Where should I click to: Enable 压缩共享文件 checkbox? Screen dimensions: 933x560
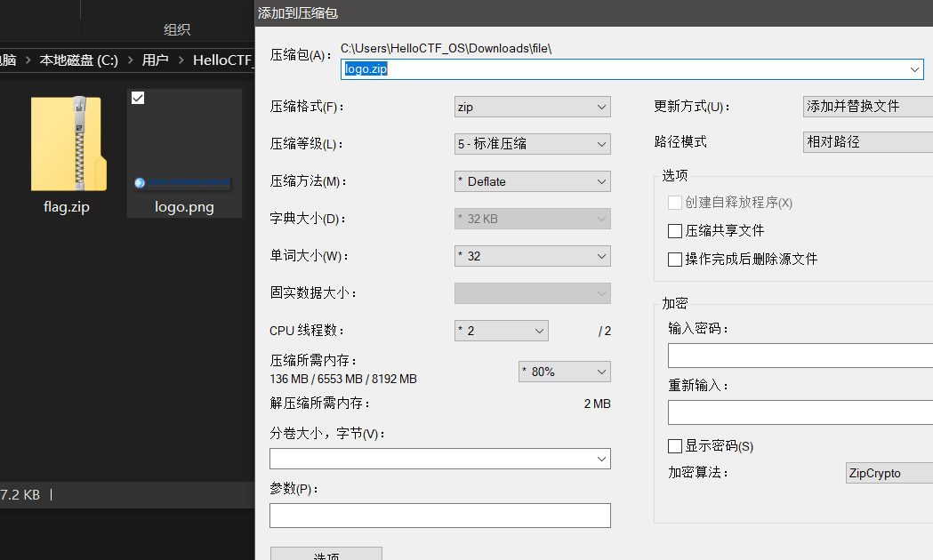tap(675, 231)
